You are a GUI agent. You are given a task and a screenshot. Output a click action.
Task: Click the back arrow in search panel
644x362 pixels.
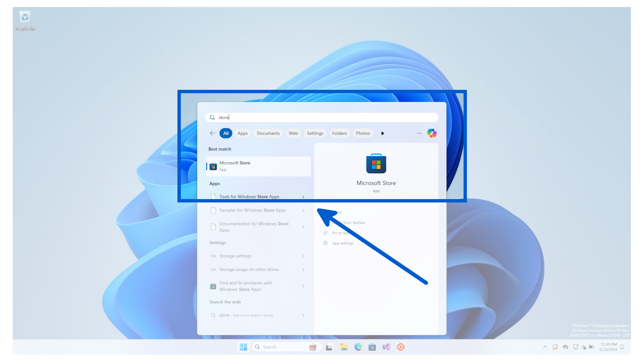click(212, 133)
